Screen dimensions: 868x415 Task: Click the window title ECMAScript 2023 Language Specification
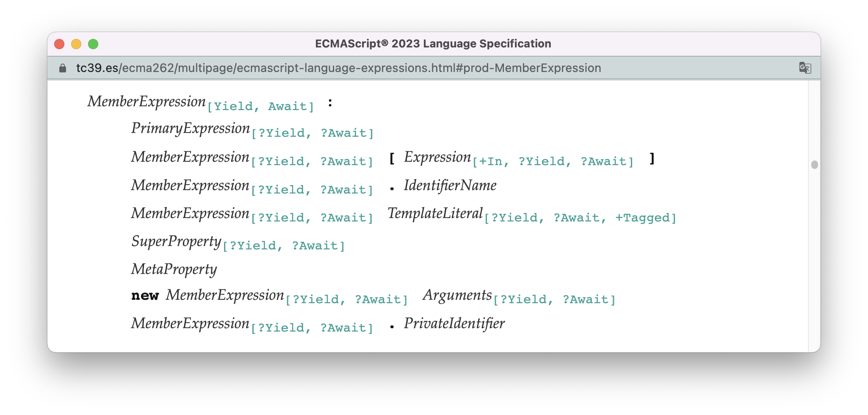pos(433,44)
